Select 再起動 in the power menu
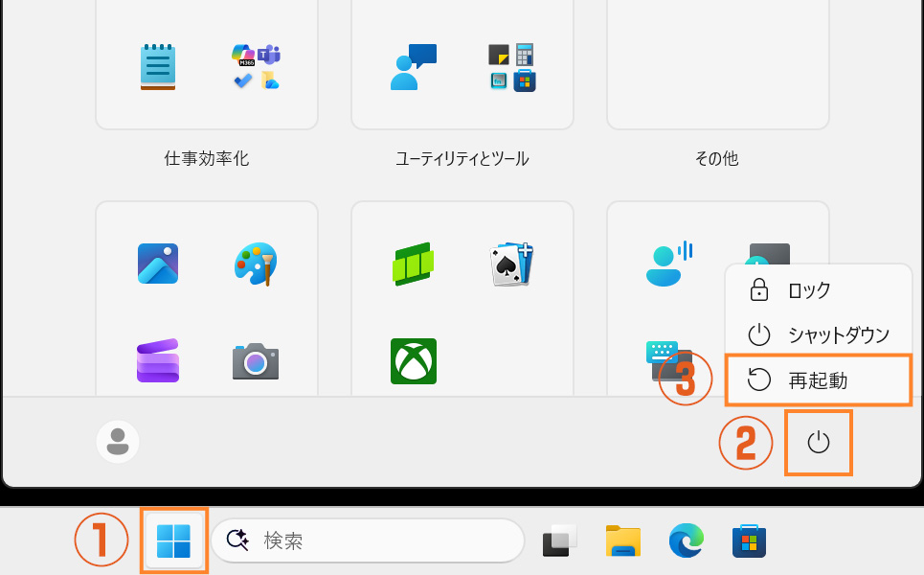This screenshot has height=575, width=924. coord(819,380)
